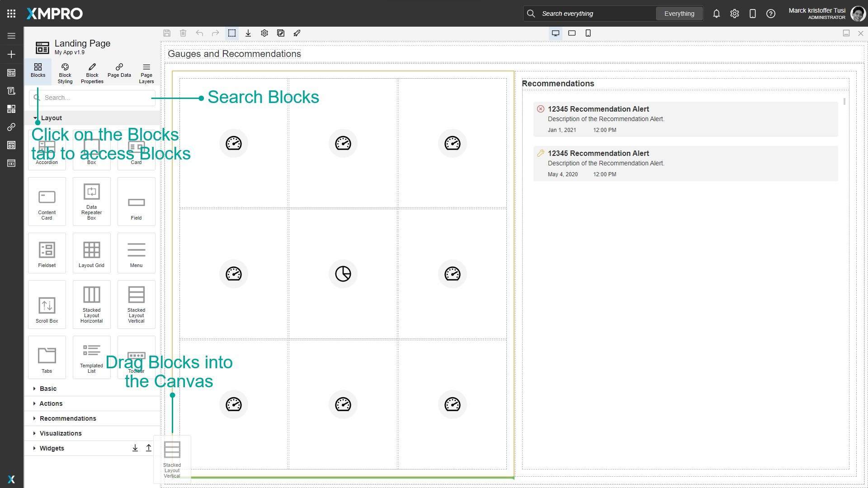Open the app creation plus icon in left sidebar
Image resolution: width=868 pixels, height=488 pixels.
tap(11, 54)
